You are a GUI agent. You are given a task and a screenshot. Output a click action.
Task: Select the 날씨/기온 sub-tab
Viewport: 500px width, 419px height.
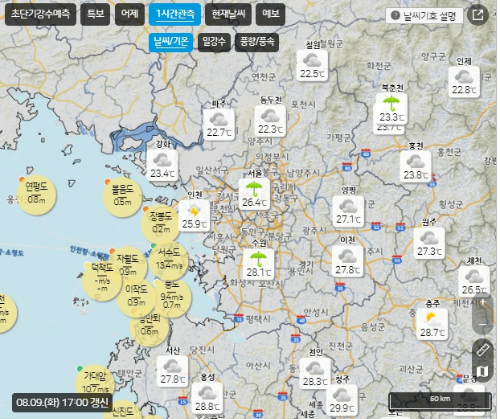tap(171, 42)
